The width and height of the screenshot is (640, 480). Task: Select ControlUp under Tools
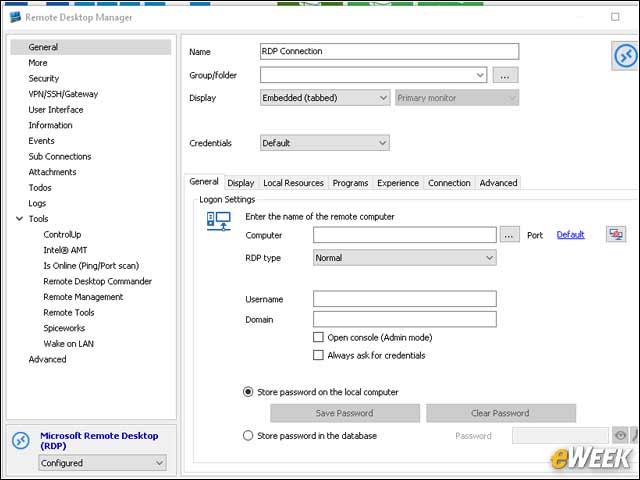tap(62, 234)
